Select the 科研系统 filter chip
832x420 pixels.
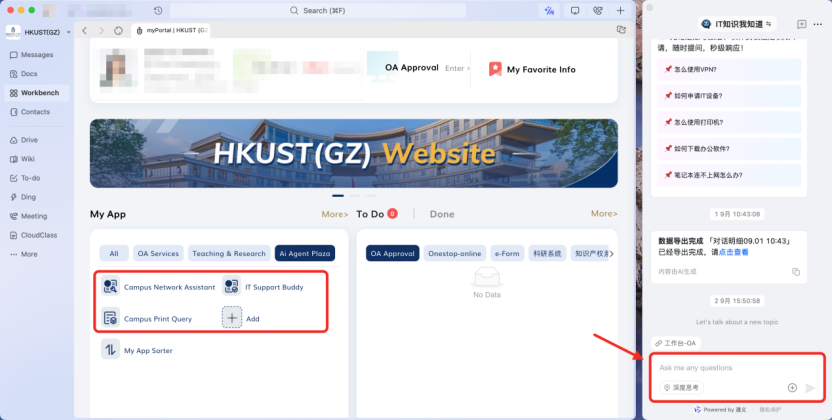548,253
